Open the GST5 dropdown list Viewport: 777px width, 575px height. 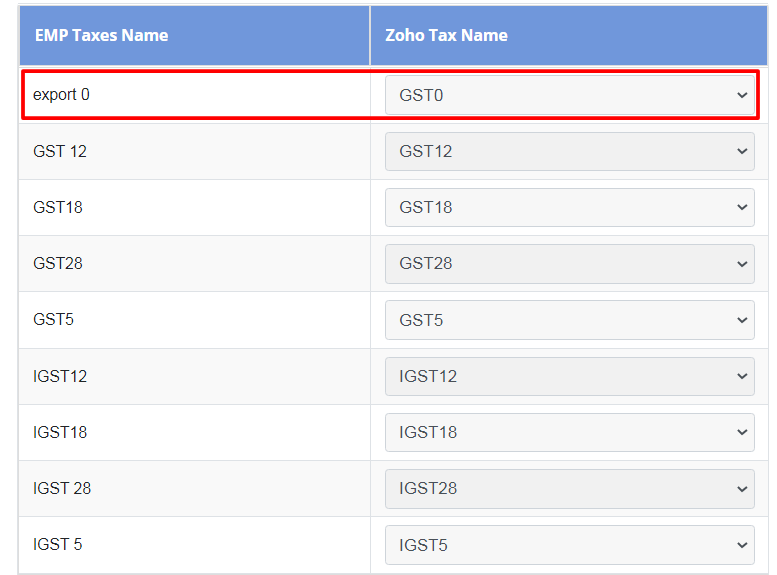click(x=569, y=320)
